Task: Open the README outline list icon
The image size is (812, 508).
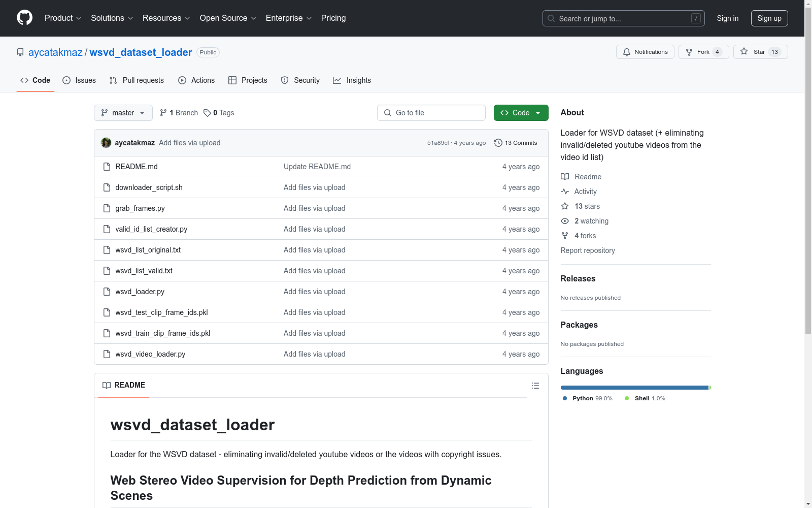Action: point(535,386)
